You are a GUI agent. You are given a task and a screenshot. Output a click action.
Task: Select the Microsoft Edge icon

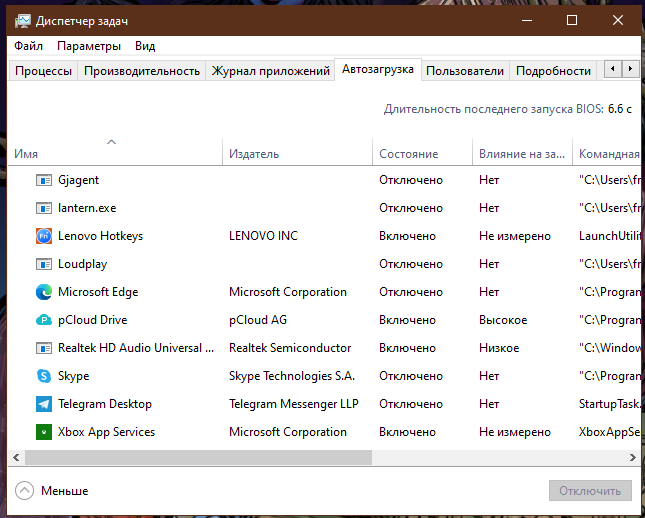coord(44,292)
